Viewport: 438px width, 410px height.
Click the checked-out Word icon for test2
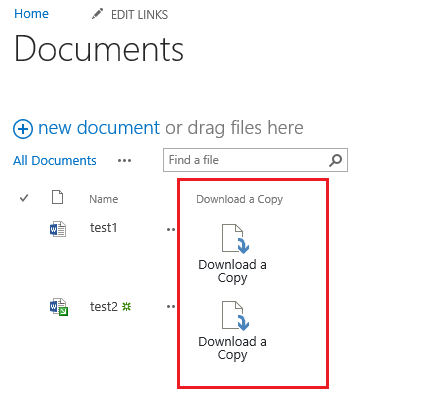[59, 307]
